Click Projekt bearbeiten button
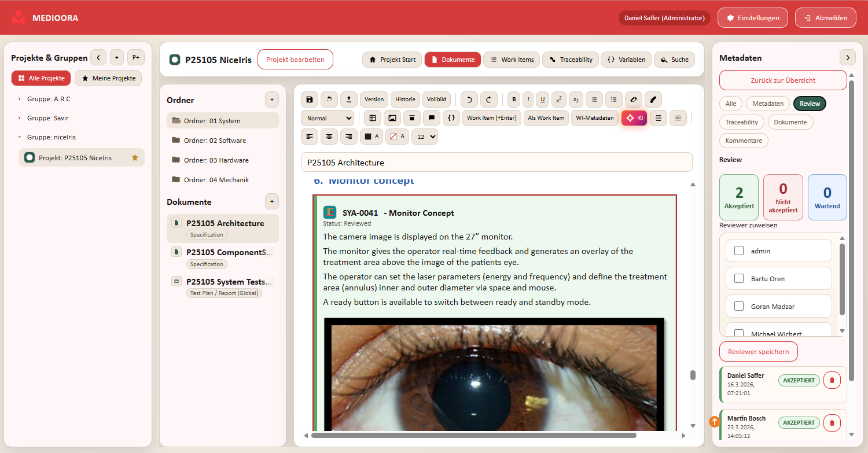This screenshot has height=453, width=868. (x=295, y=60)
